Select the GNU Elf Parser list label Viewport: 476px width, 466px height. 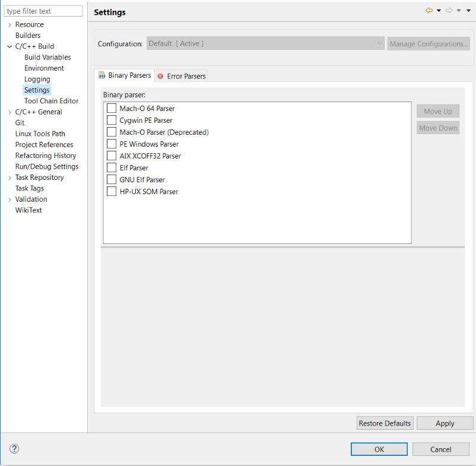(x=142, y=180)
